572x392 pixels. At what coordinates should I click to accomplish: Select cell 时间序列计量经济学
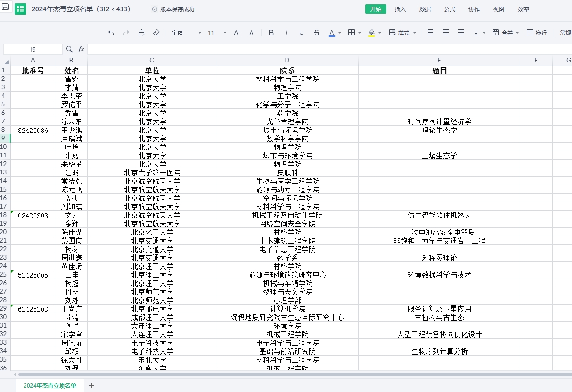[x=439, y=122]
